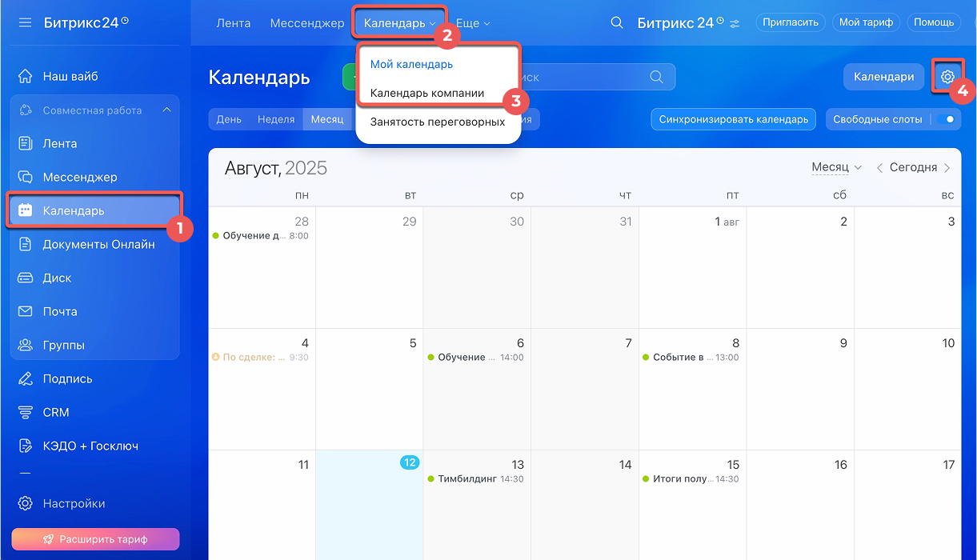Choose Занятость переговорных from the dropdown menu
977x560 pixels.
pyautogui.click(x=438, y=122)
